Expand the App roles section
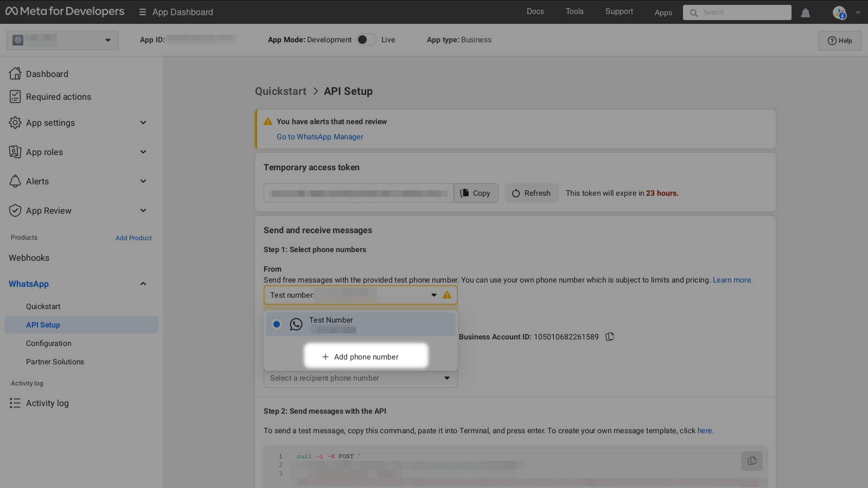The width and height of the screenshot is (868, 488). point(143,152)
